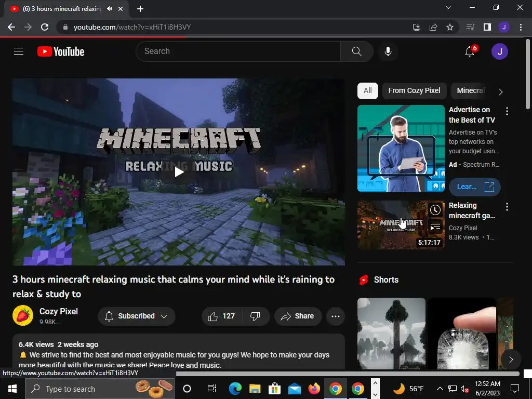Image resolution: width=532 pixels, height=399 pixels.
Task: Open the Cozy Pixel channel name
Action: tap(59, 312)
